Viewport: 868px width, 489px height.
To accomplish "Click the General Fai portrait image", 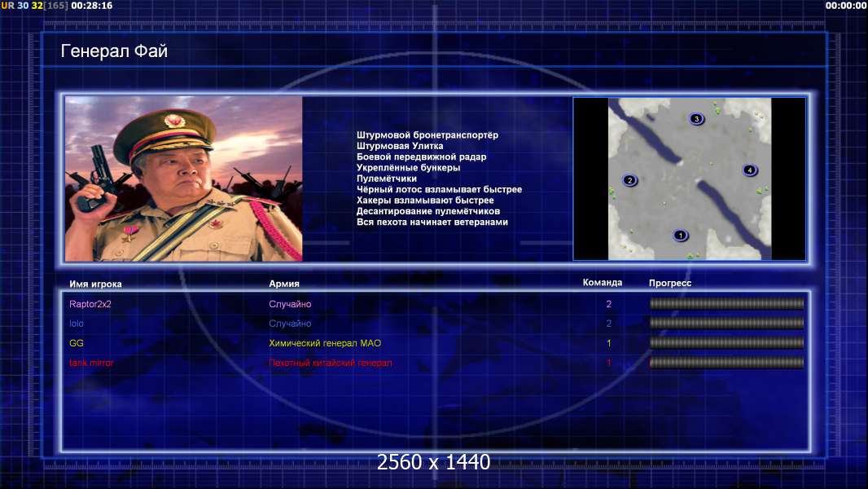I will tap(183, 179).
